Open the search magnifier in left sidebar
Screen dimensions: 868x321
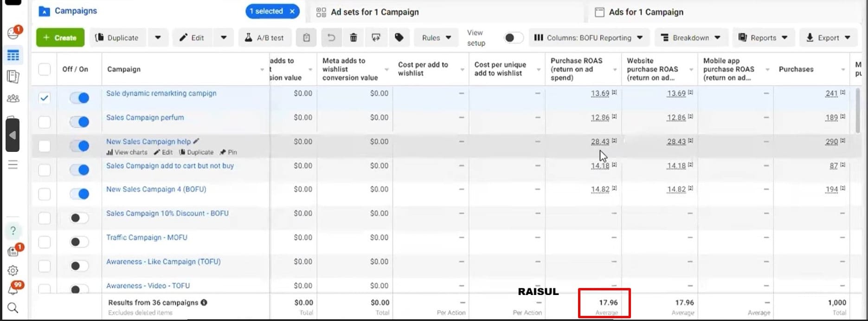(13, 308)
